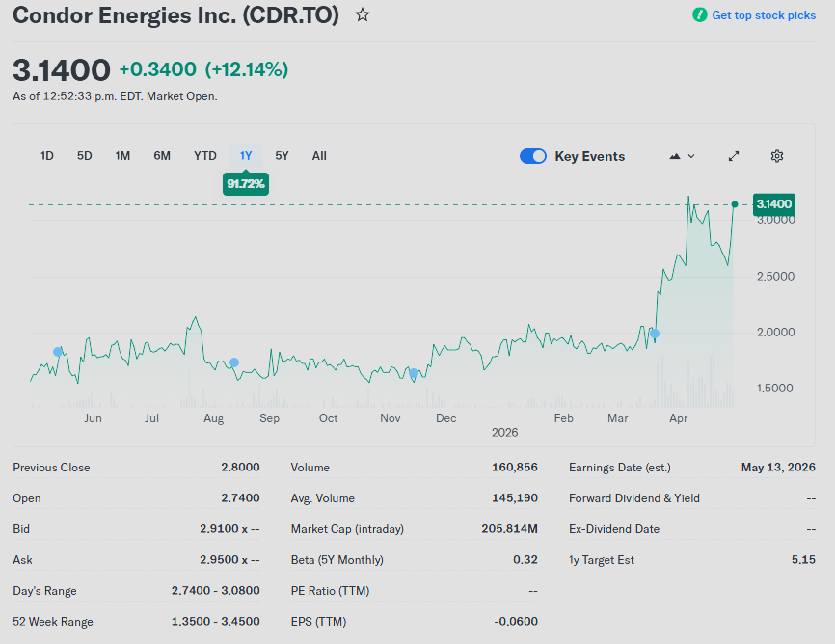Click the Bid value 2.9100 x --
Viewport: 835px width, 644px height.
click(229, 529)
